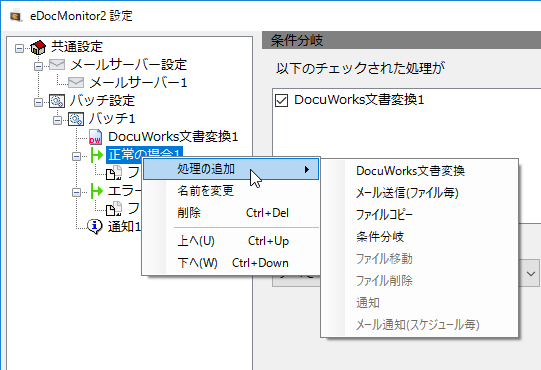Click the envelope icon beside メールサーバー1
Viewport: 541px width, 370px height.
[x=76, y=82]
